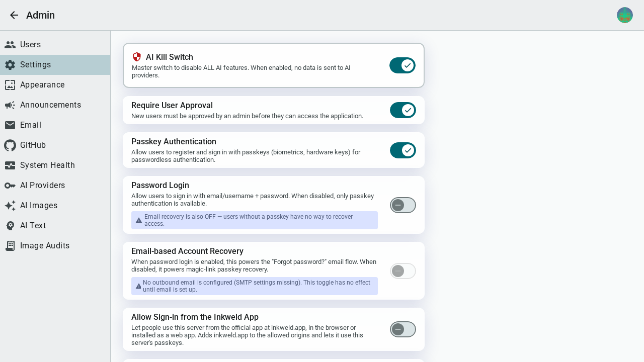Click the Passkey Authentication heading
The height and width of the screenshot is (362, 644).
coord(174,142)
